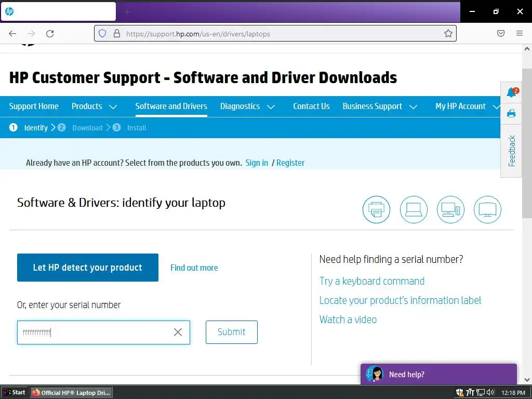Click the print page icon
Screen dimensions: 532x399
[511, 113]
